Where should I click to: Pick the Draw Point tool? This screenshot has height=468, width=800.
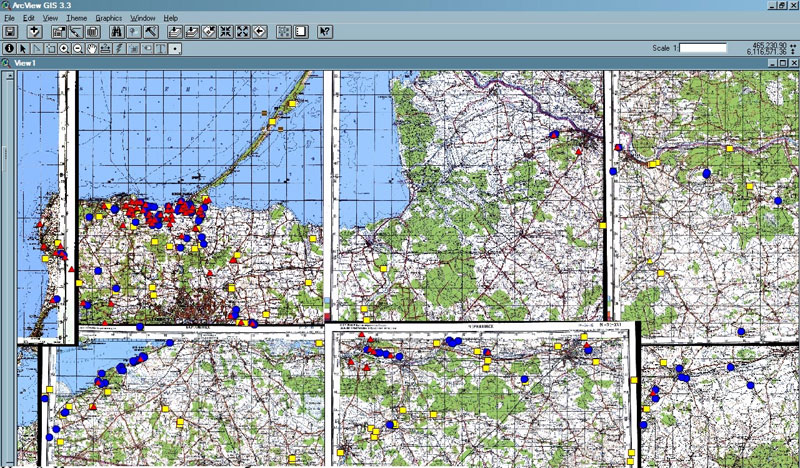click(175, 47)
